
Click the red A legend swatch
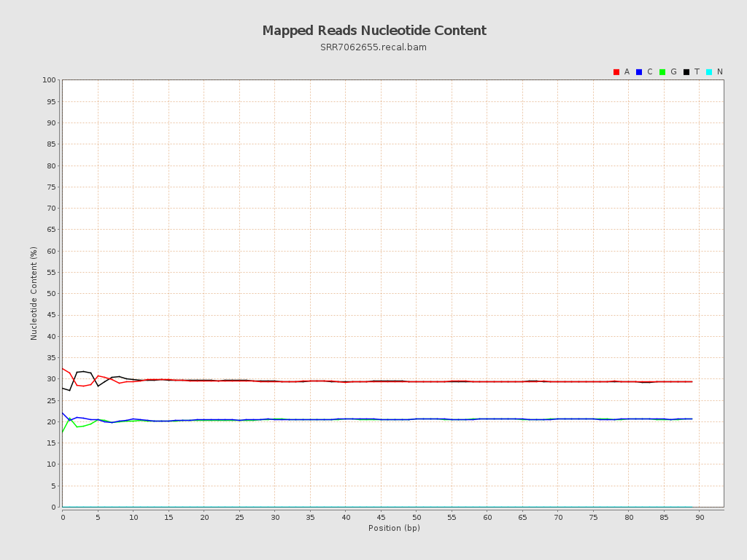(x=616, y=72)
